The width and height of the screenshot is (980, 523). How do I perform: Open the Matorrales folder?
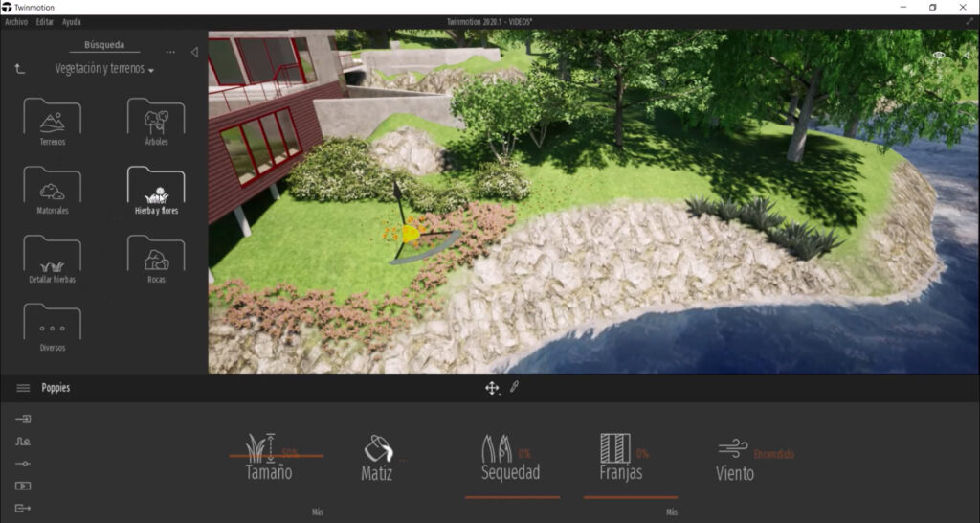[53, 188]
